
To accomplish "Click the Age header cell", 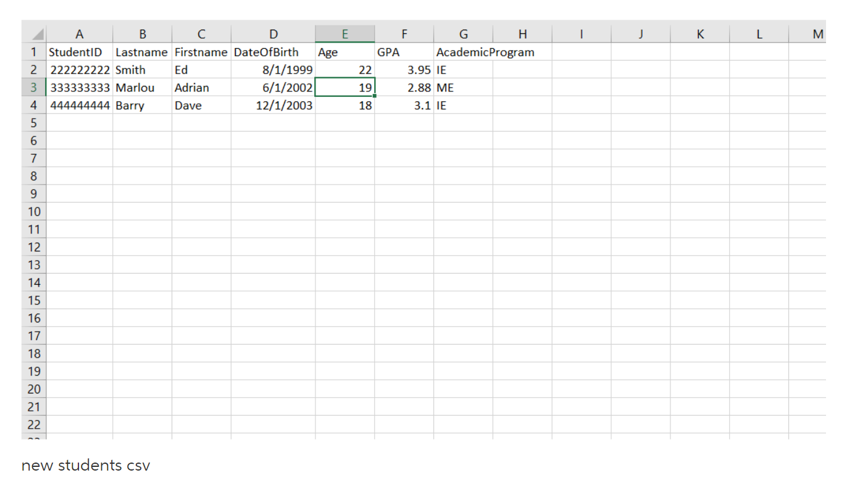I will [345, 52].
